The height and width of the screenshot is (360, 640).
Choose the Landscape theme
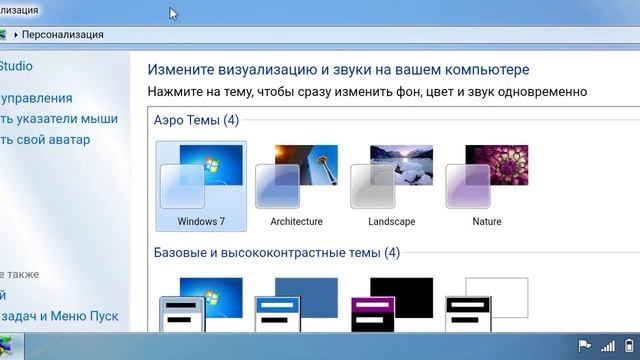392,187
